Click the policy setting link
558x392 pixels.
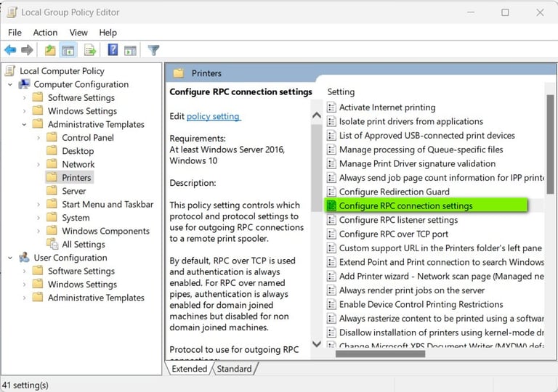point(213,116)
